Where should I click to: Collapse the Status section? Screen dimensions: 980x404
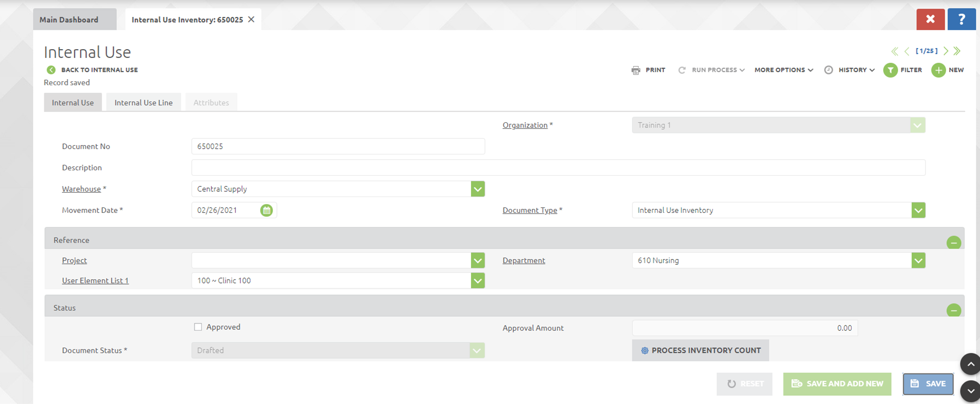coord(953,310)
